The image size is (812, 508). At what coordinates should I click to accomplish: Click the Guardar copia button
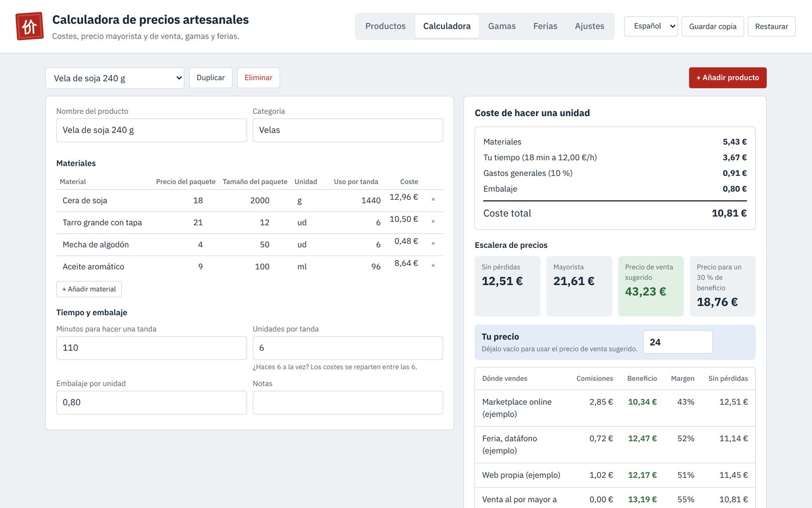(713, 26)
